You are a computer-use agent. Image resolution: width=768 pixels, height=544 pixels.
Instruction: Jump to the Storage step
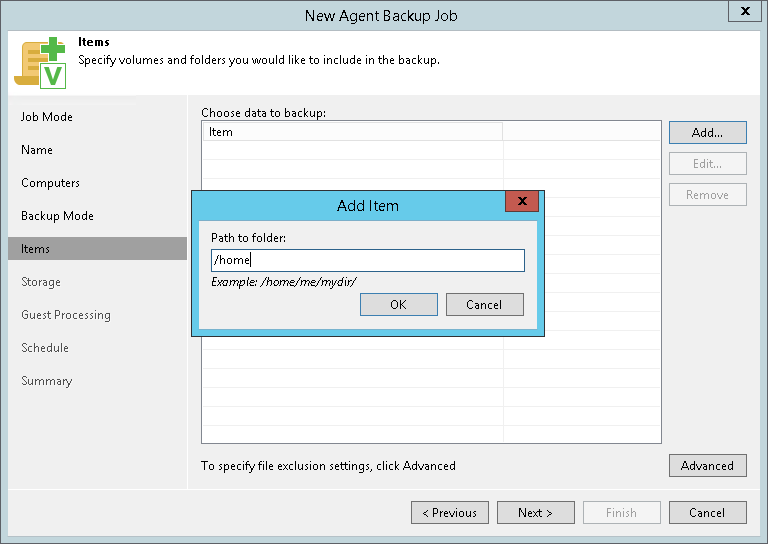tap(41, 282)
